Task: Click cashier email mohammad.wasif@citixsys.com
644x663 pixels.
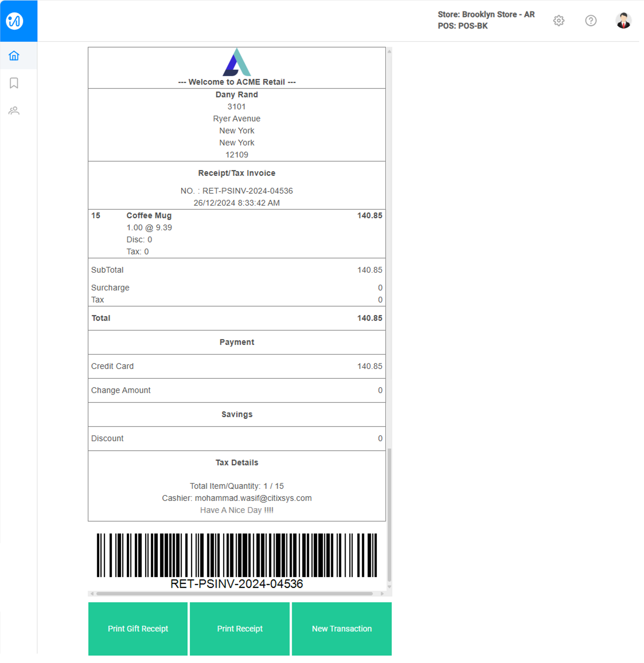Action: coord(253,498)
